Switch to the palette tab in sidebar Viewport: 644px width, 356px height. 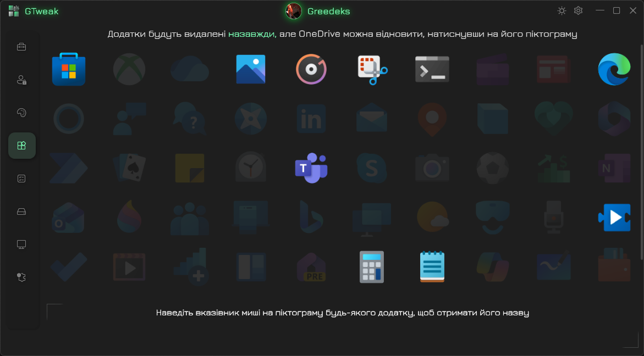pos(22,113)
